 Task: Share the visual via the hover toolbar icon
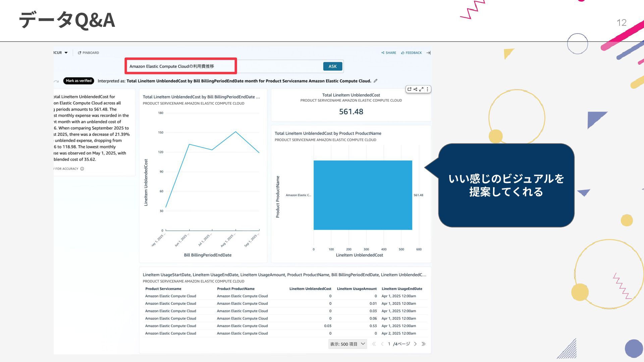415,89
